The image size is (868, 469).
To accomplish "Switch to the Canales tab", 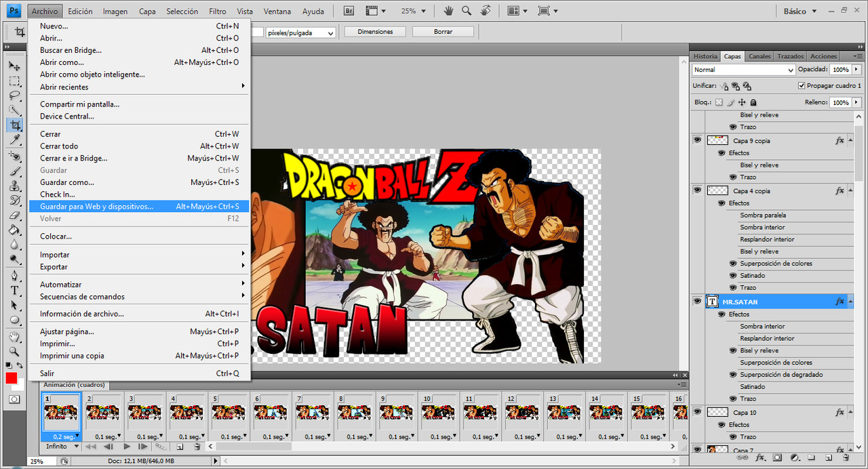I will point(759,56).
